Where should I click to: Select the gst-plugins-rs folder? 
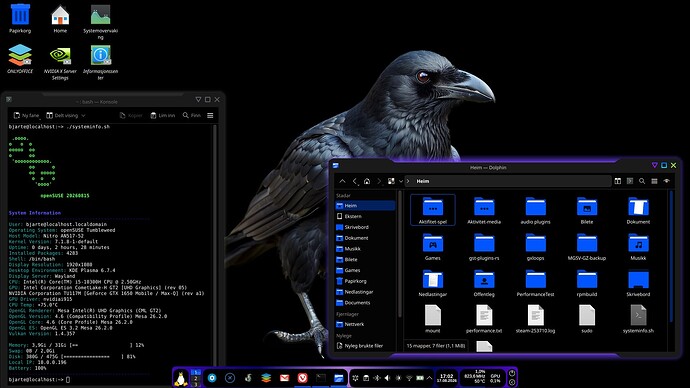[x=484, y=247]
